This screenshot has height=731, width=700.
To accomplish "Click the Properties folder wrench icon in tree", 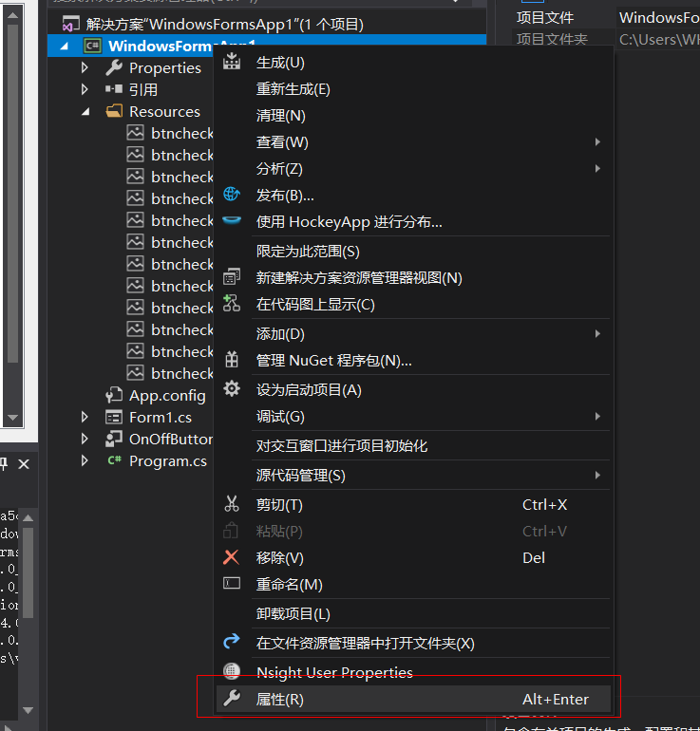I will (x=114, y=67).
